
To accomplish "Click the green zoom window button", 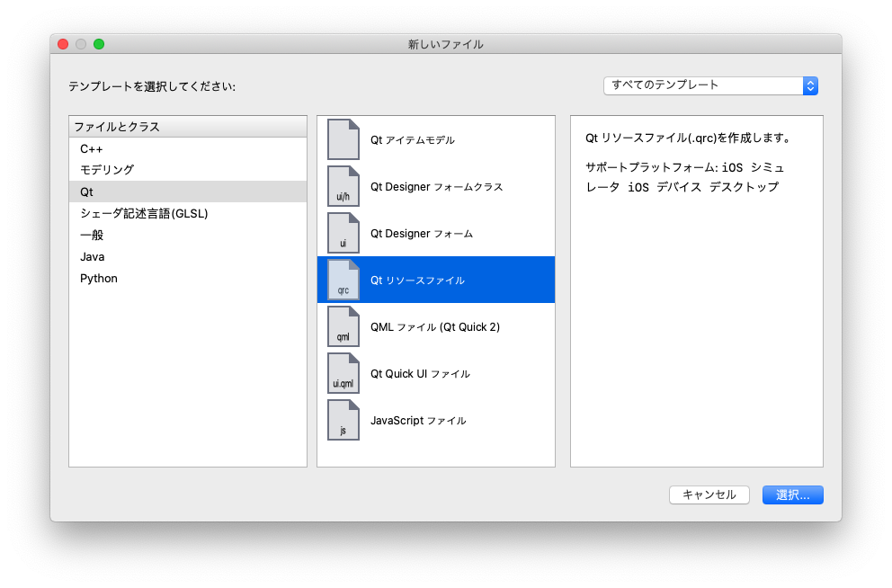I will tap(99, 44).
